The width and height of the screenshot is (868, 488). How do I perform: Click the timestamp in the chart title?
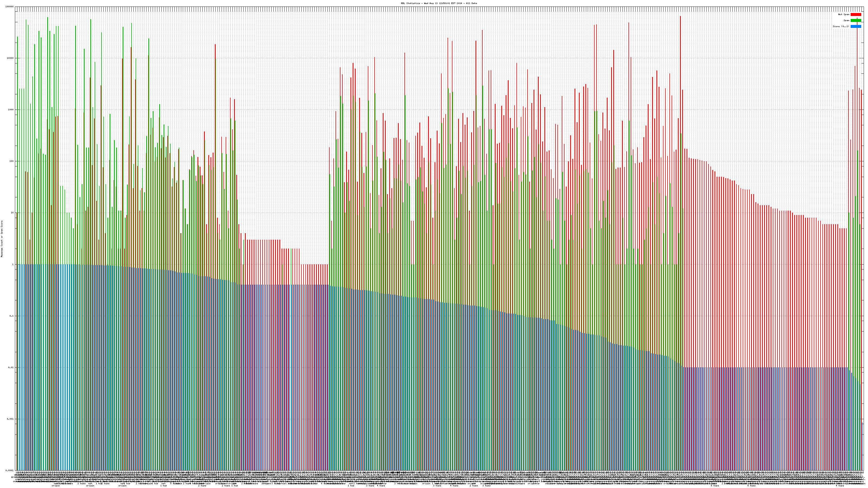point(444,3)
